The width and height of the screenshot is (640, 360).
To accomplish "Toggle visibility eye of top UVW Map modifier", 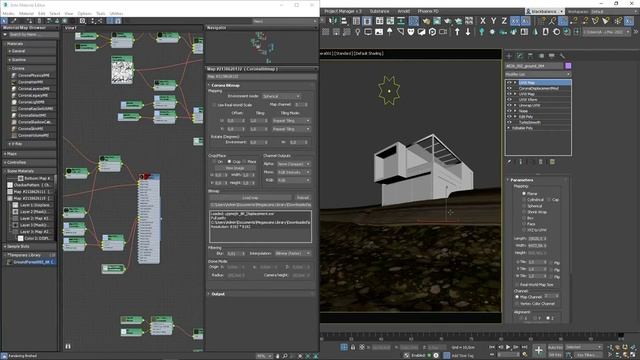I will pos(509,82).
